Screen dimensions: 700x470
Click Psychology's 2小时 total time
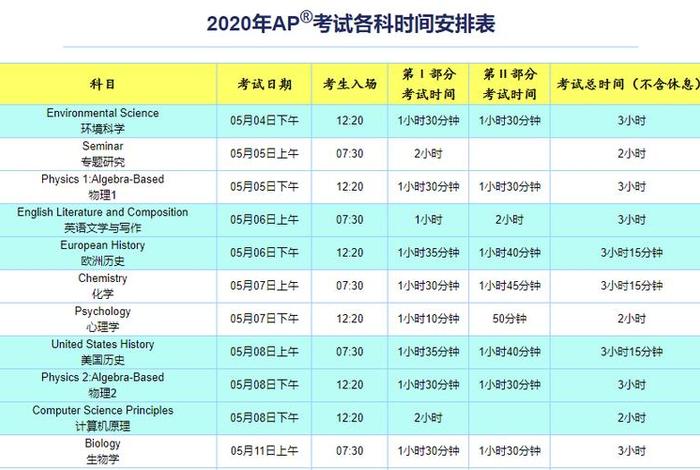(632, 319)
